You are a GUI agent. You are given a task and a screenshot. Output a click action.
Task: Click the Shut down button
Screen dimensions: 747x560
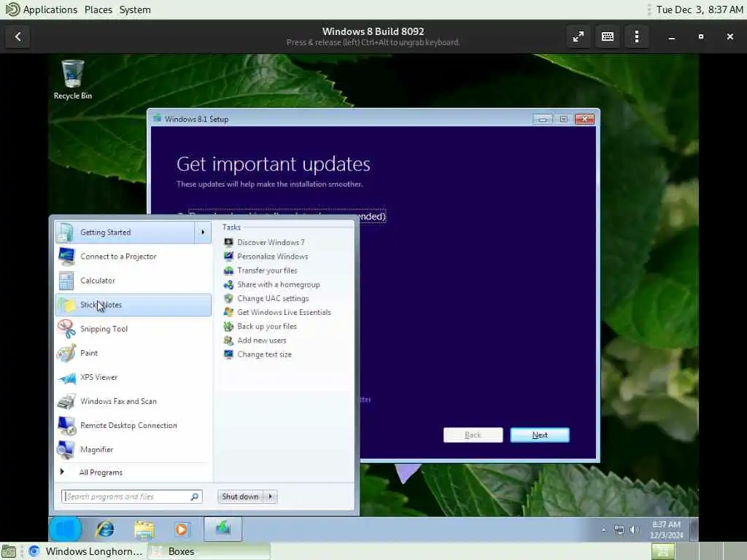coord(240,497)
